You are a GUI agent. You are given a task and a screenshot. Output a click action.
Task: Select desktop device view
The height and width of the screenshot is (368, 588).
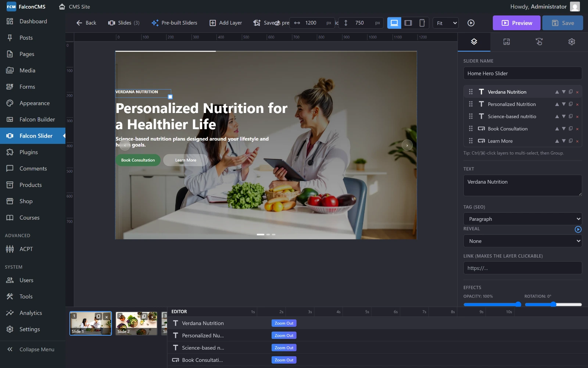pyautogui.click(x=394, y=23)
